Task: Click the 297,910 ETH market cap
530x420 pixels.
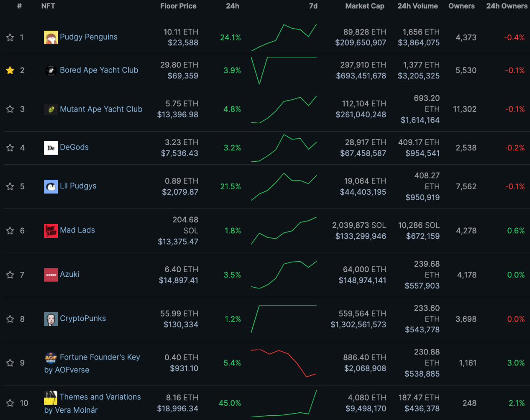Action: [363, 65]
